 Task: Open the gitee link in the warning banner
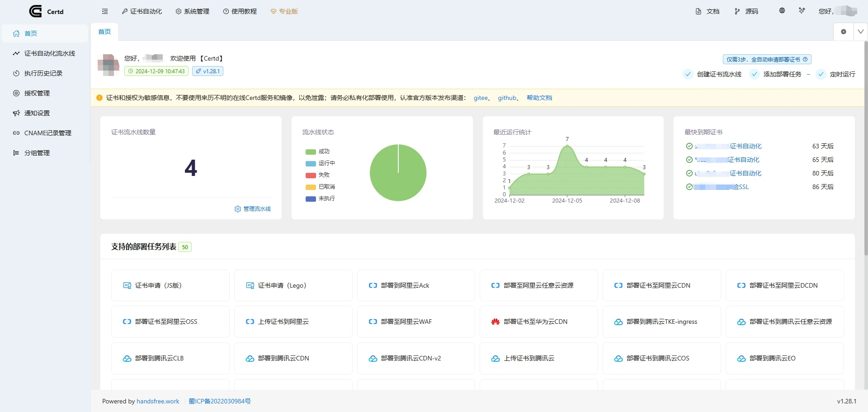(x=481, y=98)
